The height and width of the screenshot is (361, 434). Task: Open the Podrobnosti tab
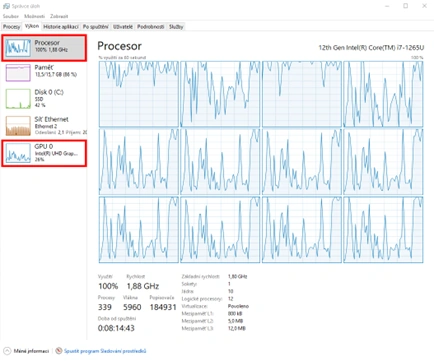[x=151, y=27]
